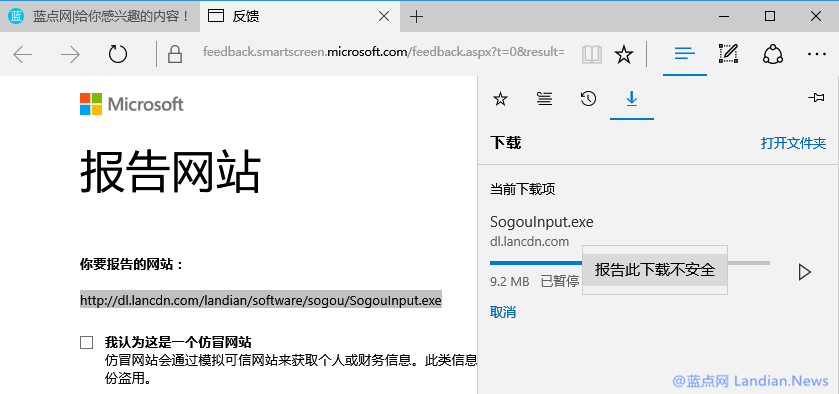
Task: Switch to Downloads tab in hub
Action: tap(632, 98)
